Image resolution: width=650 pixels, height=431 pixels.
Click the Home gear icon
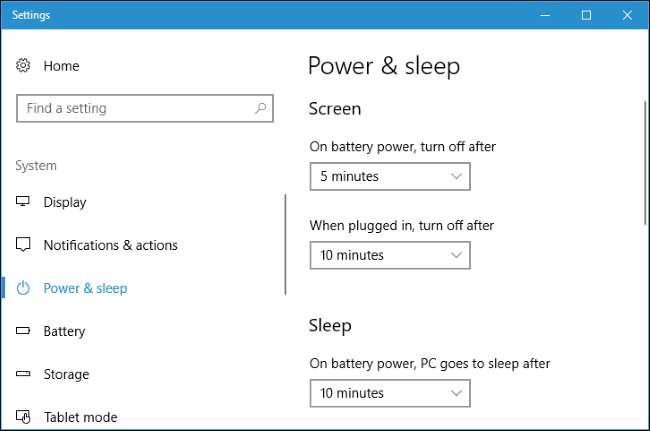(x=24, y=66)
